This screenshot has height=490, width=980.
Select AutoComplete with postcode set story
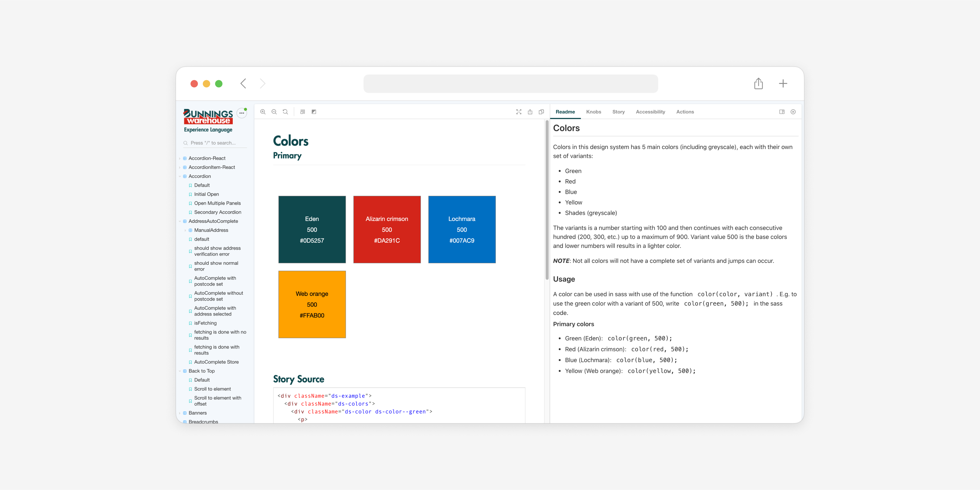[x=215, y=281]
